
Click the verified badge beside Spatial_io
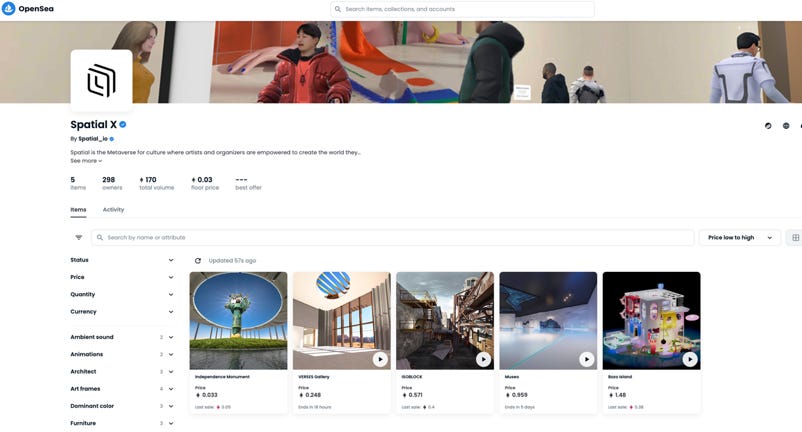pos(112,139)
